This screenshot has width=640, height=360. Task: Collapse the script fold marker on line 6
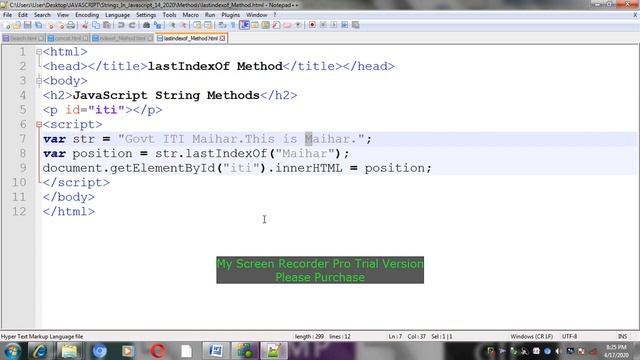(x=39, y=124)
